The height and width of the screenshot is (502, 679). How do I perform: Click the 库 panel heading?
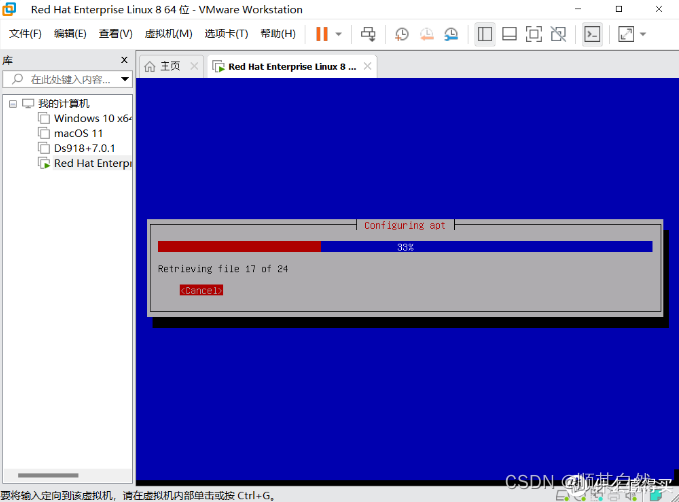(7, 60)
